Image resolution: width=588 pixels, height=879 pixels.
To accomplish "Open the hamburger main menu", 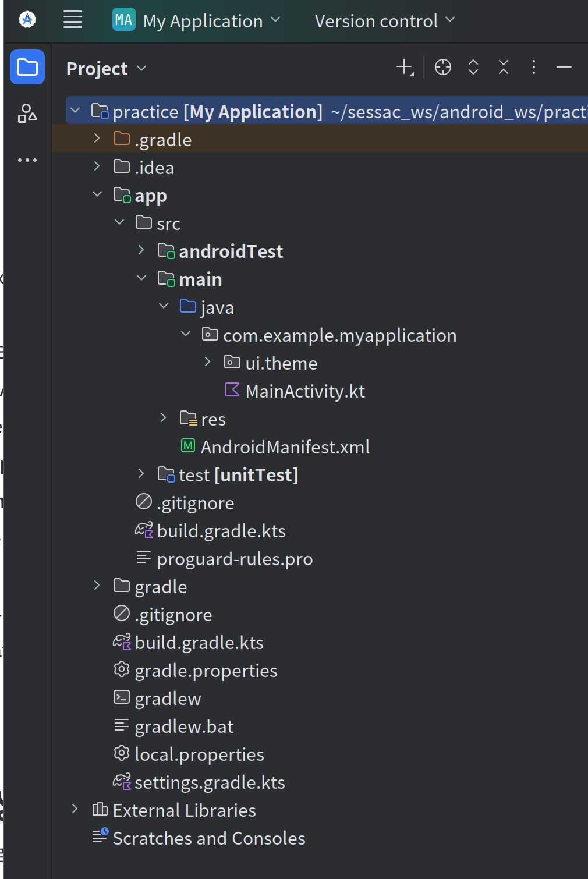I will tap(73, 20).
